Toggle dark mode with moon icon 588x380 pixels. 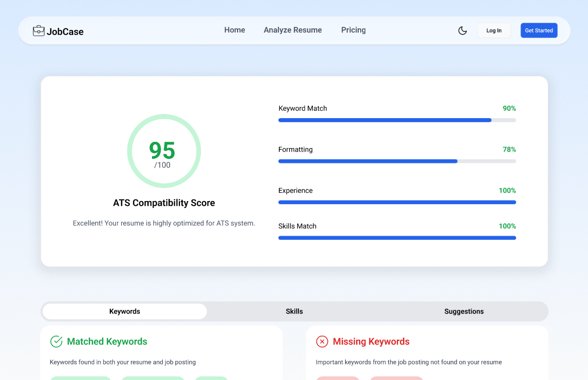[x=462, y=30]
